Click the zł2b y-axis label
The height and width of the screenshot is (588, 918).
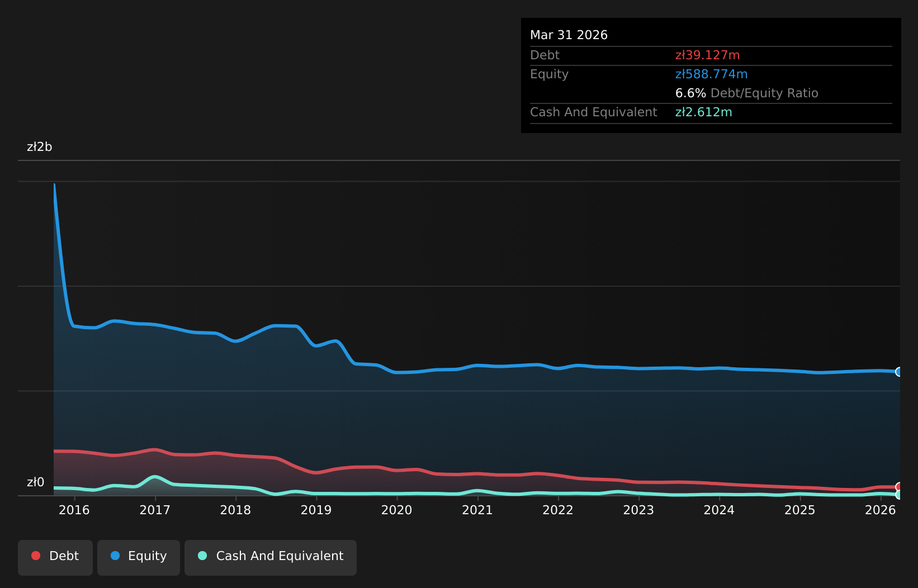click(x=40, y=147)
